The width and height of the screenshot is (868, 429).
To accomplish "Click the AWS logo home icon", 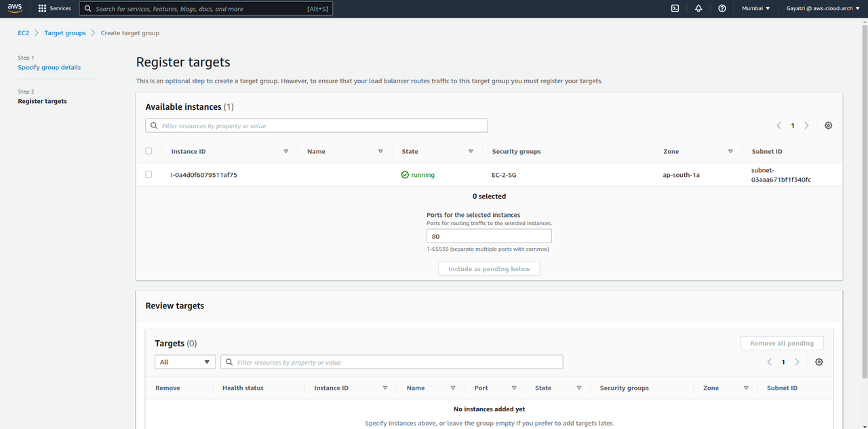I will click(x=15, y=8).
